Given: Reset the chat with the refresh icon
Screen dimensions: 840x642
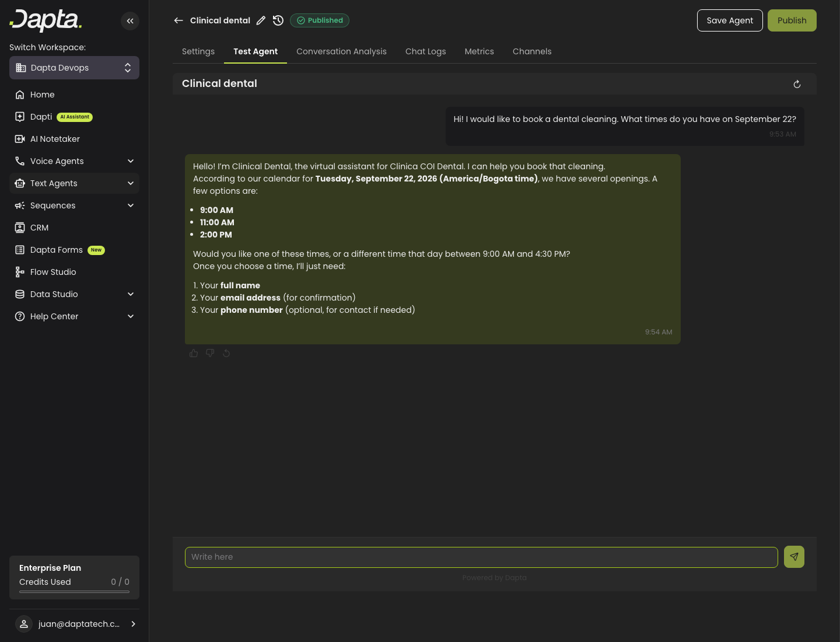Looking at the screenshot, I should point(797,84).
